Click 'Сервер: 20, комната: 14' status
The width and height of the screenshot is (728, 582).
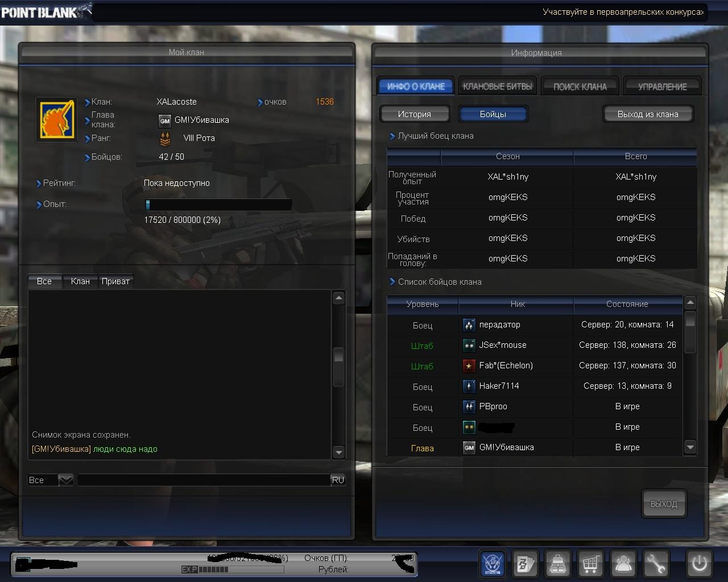(x=627, y=325)
